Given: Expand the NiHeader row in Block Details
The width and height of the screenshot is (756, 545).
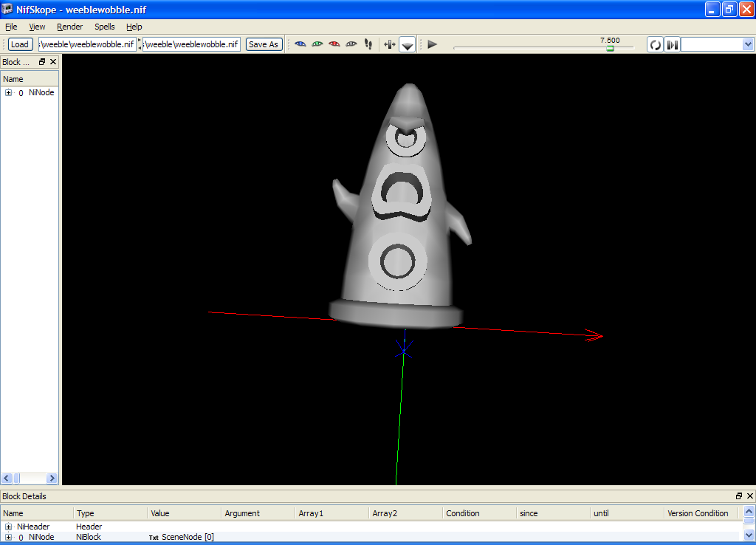Looking at the screenshot, I should click(x=8, y=527).
